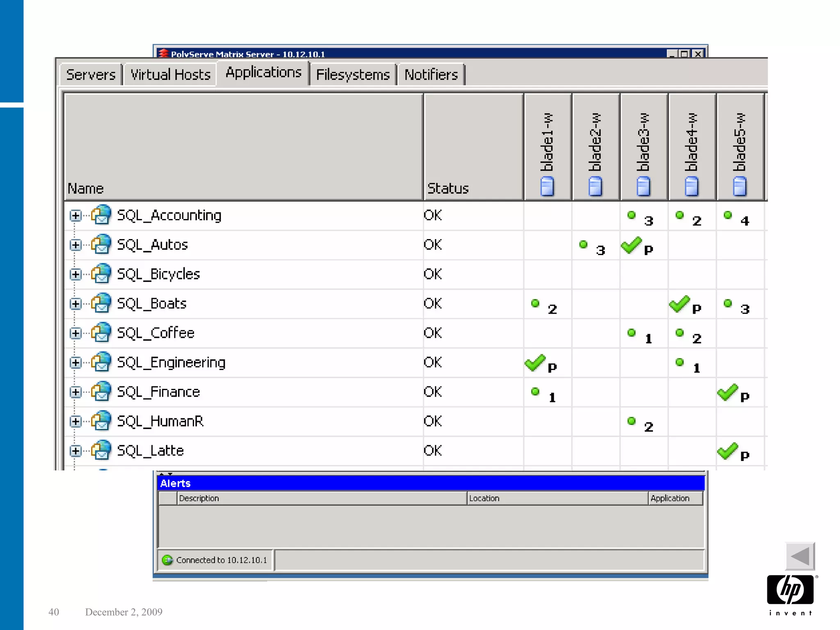Click the green connection status icon
The width and height of the screenshot is (840, 630).
(x=167, y=560)
